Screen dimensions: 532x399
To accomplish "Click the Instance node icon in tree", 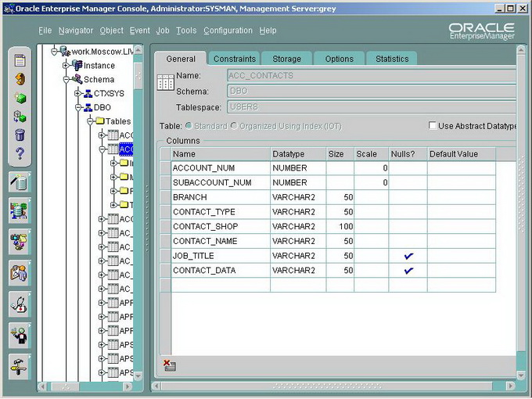I will (77, 65).
